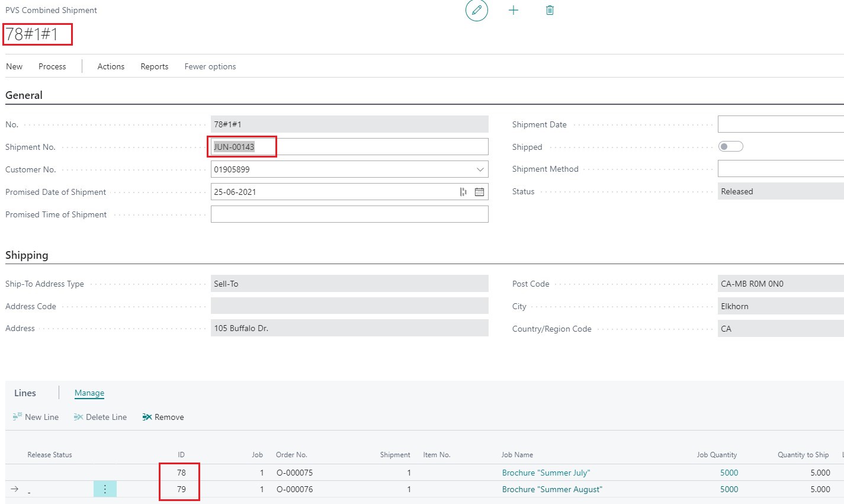Click the trash can delete icon
The width and height of the screenshot is (844, 504).
tap(550, 10)
